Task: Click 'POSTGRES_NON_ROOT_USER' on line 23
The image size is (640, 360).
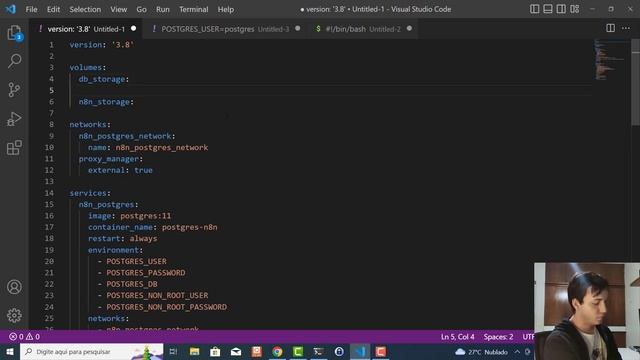Action: [x=157, y=295]
